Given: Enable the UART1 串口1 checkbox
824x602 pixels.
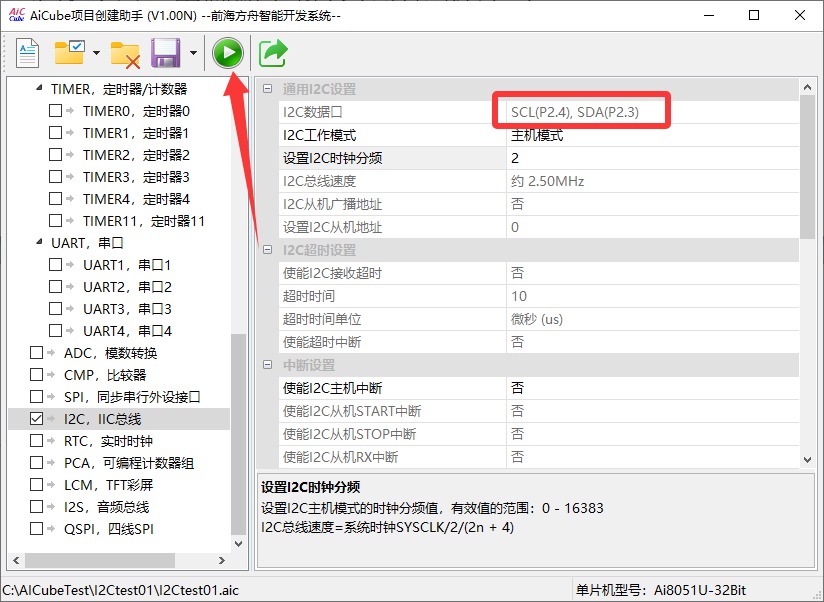Looking at the screenshot, I should (55, 264).
